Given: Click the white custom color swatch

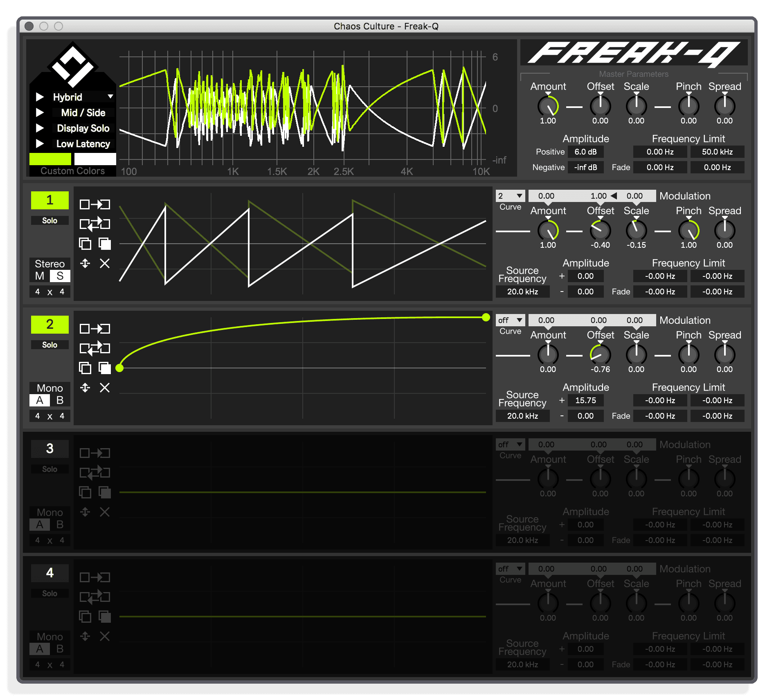Looking at the screenshot, I should point(95,159).
